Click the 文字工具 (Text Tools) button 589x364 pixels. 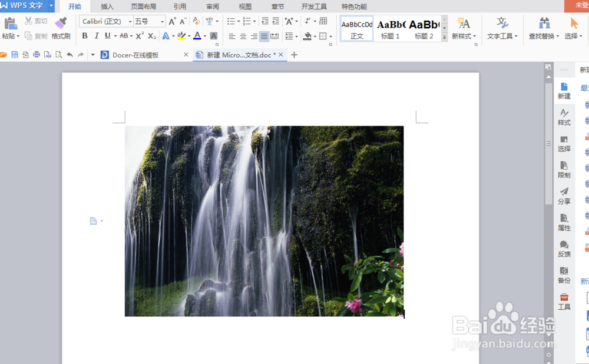click(x=502, y=28)
